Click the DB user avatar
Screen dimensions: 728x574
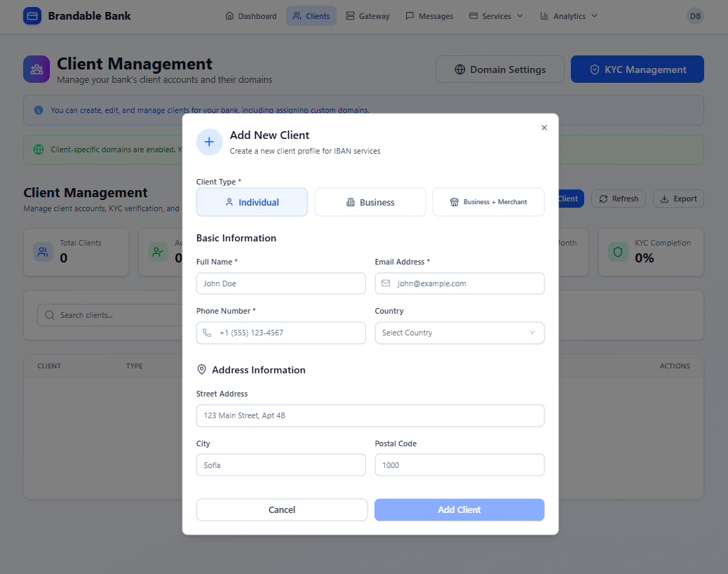(694, 15)
